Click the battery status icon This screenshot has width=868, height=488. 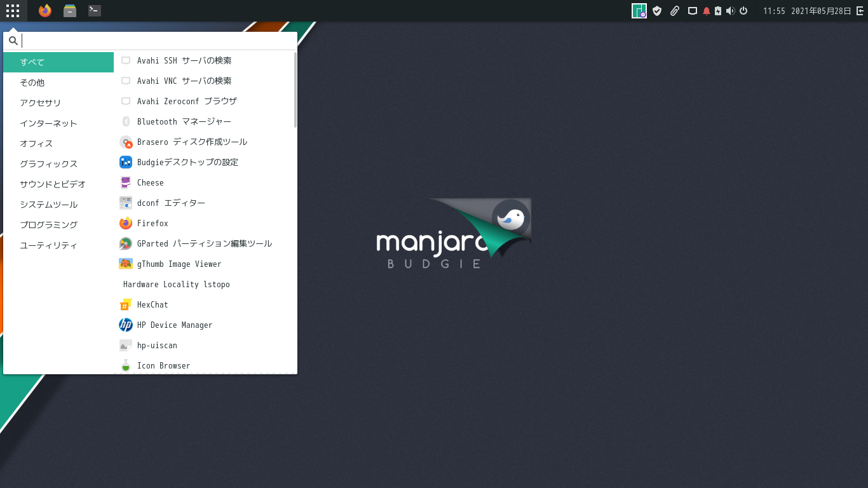point(718,11)
